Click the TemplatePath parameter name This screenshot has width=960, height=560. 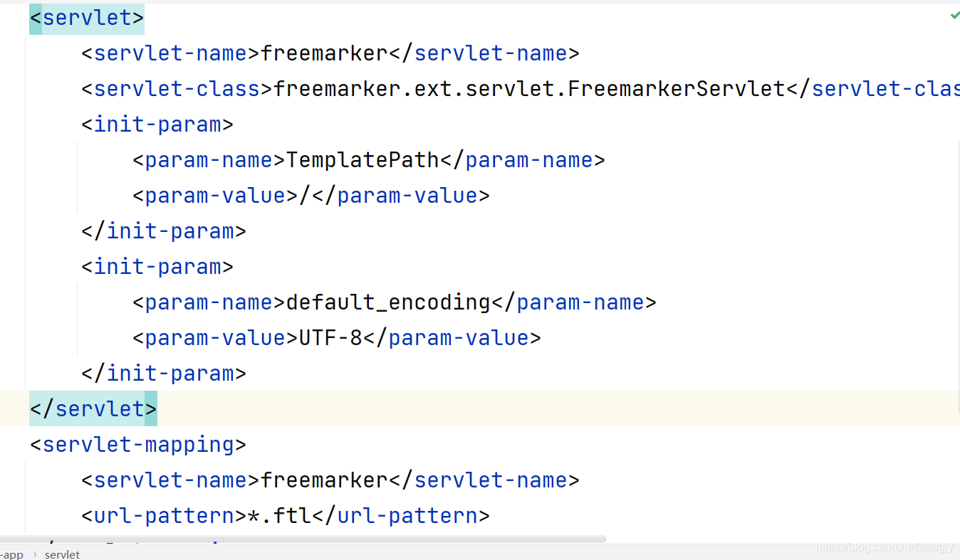362,160
